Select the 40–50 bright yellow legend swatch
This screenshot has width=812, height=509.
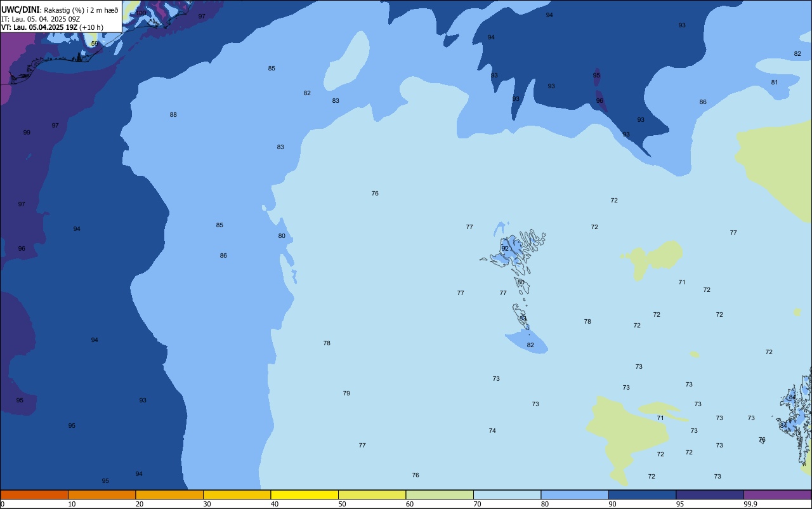[x=304, y=494]
